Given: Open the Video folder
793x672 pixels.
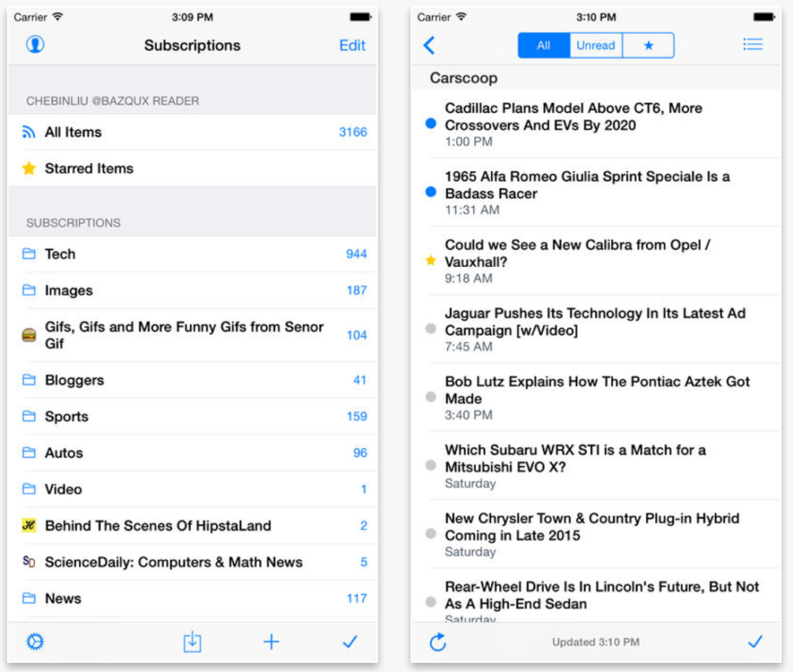Looking at the screenshot, I should point(193,489).
